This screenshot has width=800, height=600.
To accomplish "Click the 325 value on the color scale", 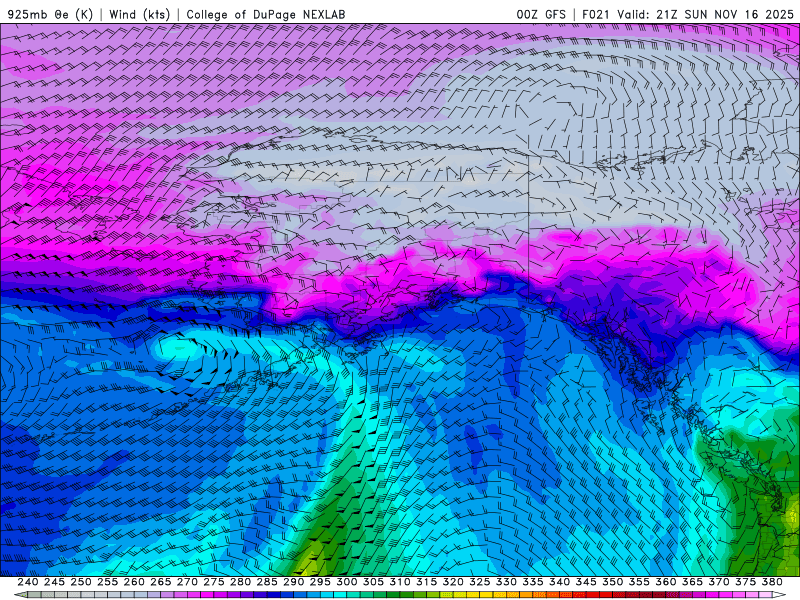I will click(x=480, y=582).
